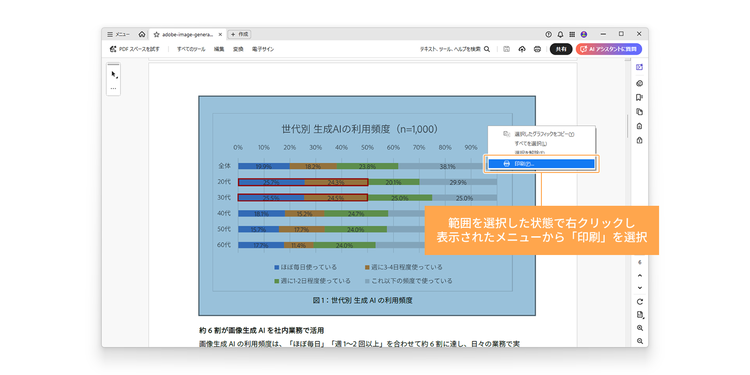Star the adobe-image-genera document tab
This screenshot has height=375, width=750.
[156, 34]
